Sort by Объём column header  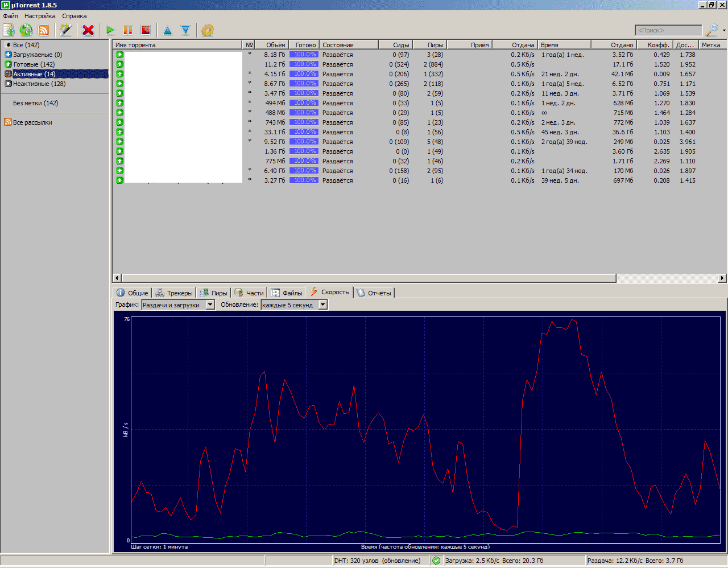pyautogui.click(x=272, y=45)
